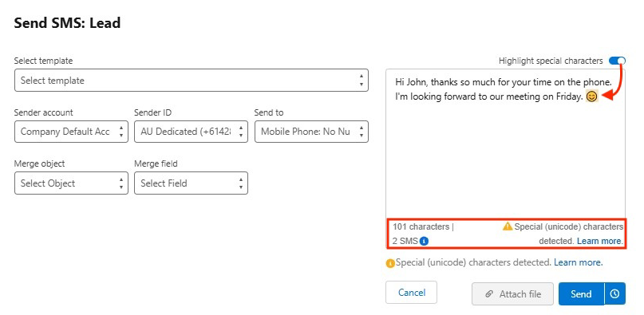Click the 101 characters counter text
Viewport: 644px width, 315px height.
coord(421,226)
